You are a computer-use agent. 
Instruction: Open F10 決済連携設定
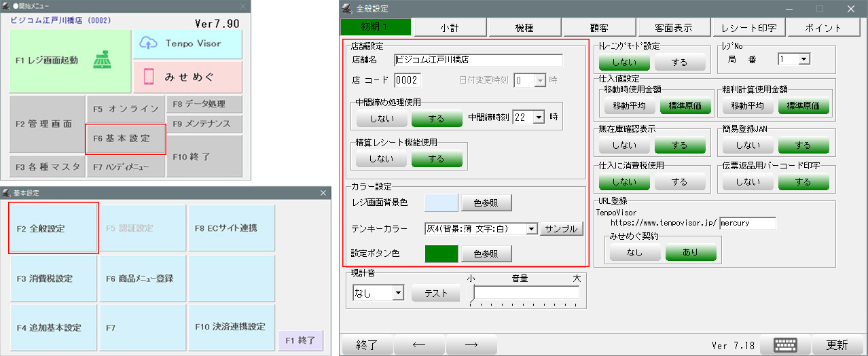click(x=231, y=327)
